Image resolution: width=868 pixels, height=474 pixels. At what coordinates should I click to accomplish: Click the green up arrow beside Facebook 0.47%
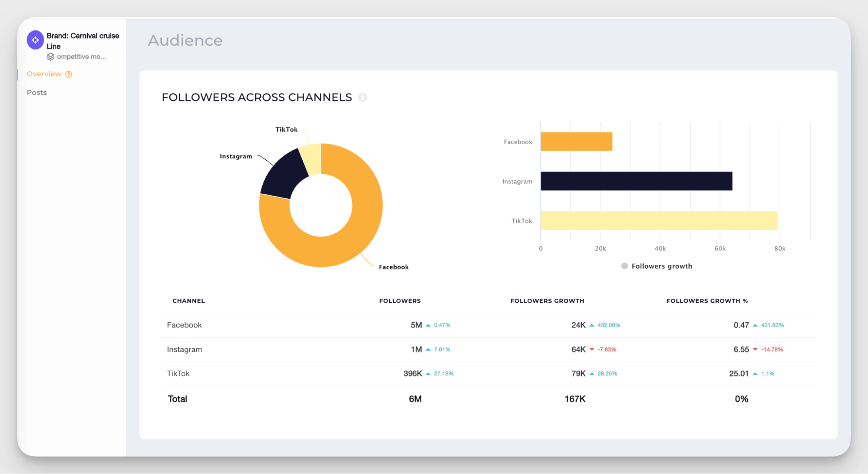tap(428, 325)
